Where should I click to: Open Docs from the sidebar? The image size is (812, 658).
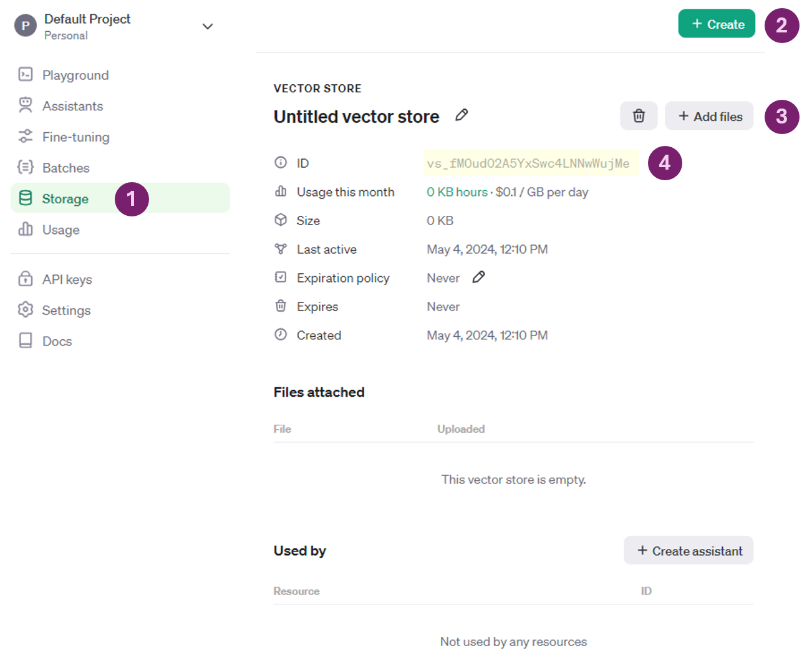pos(57,341)
